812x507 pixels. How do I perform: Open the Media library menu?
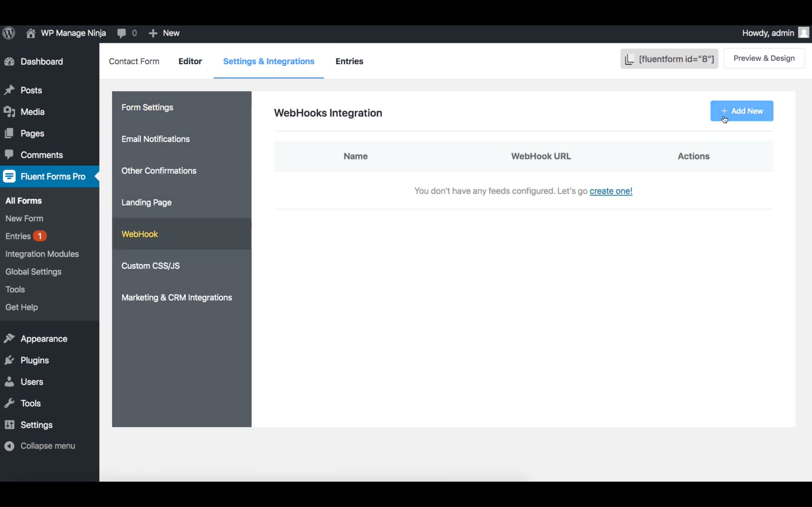[32, 112]
